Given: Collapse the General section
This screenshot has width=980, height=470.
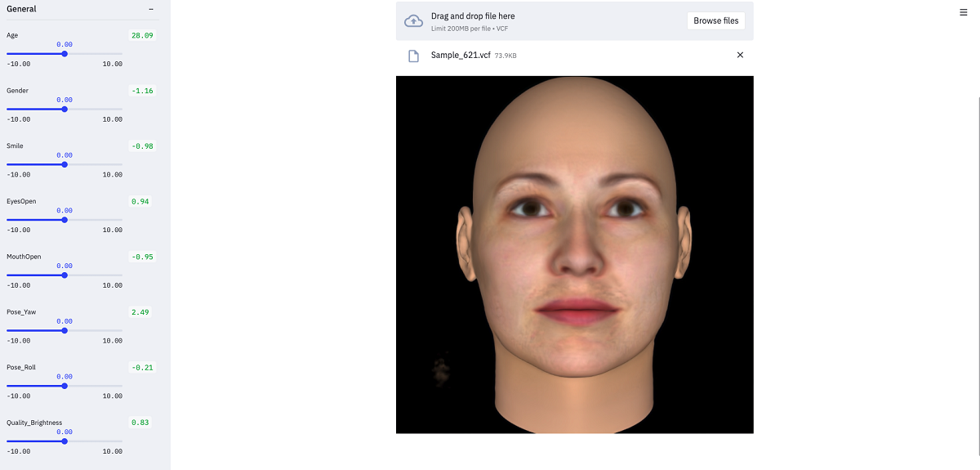Looking at the screenshot, I should pyautogui.click(x=151, y=9).
